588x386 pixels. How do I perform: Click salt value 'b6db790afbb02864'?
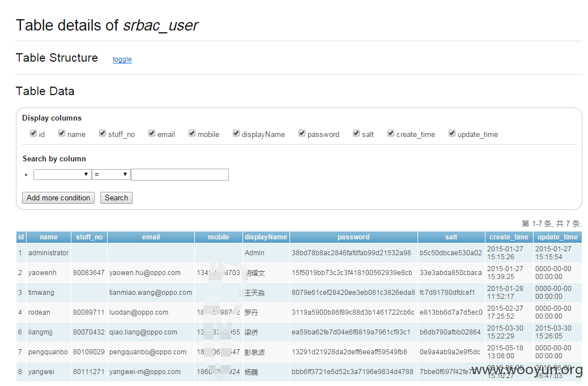point(450,332)
